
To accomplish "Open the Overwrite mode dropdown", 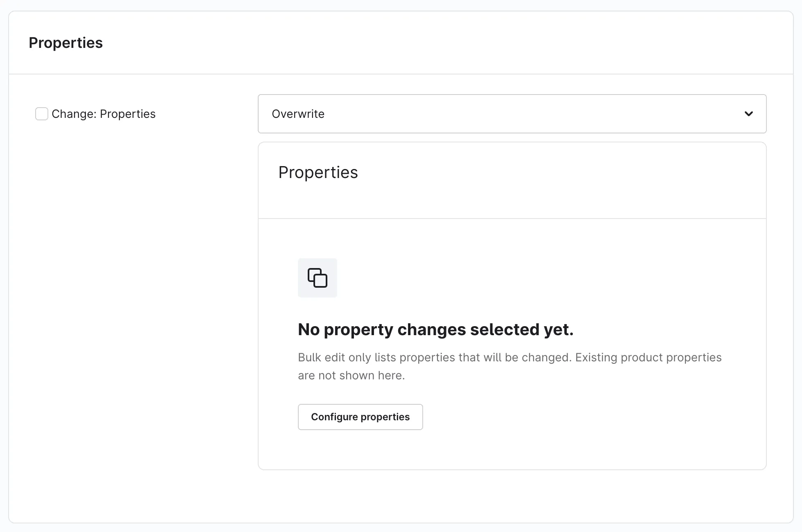I will (x=512, y=114).
